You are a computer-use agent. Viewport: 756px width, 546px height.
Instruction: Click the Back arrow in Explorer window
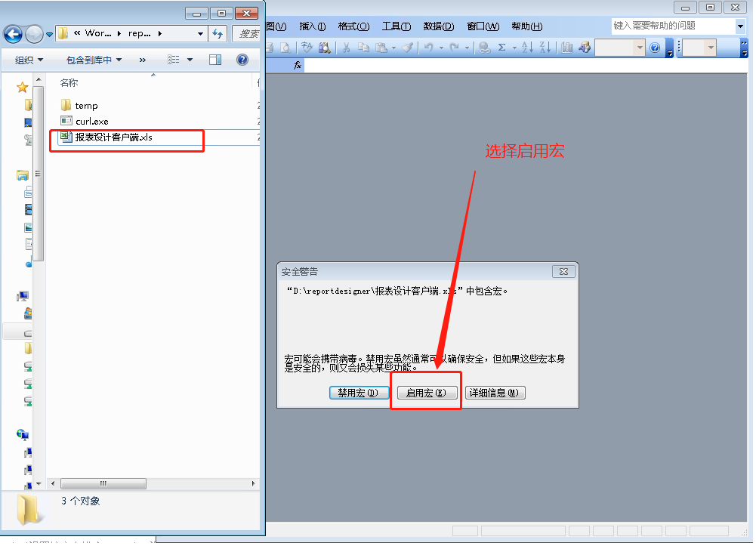[13, 34]
